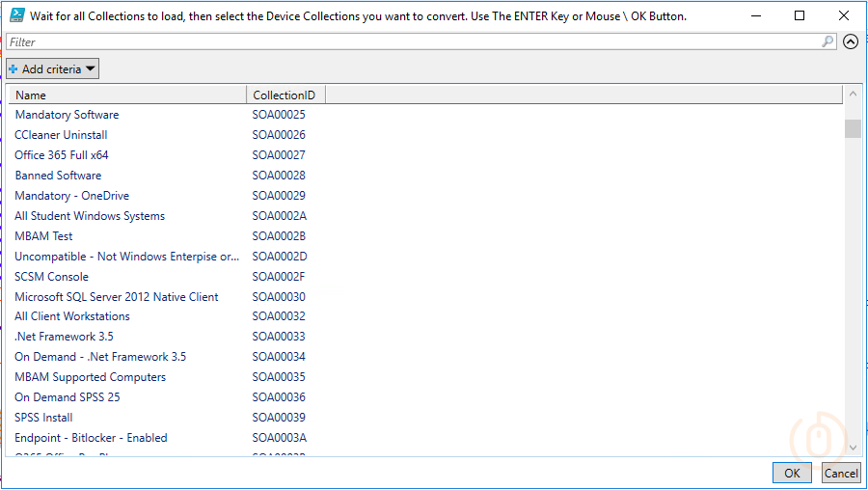The width and height of the screenshot is (868, 490).
Task: Select the All Student Windows Systems row
Action: point(90,216)
